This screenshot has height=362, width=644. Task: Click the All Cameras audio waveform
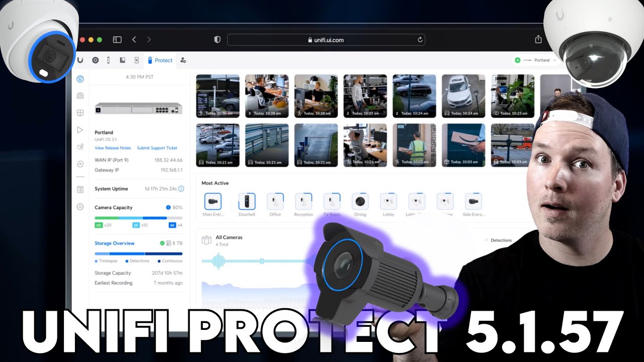point(259,261)
